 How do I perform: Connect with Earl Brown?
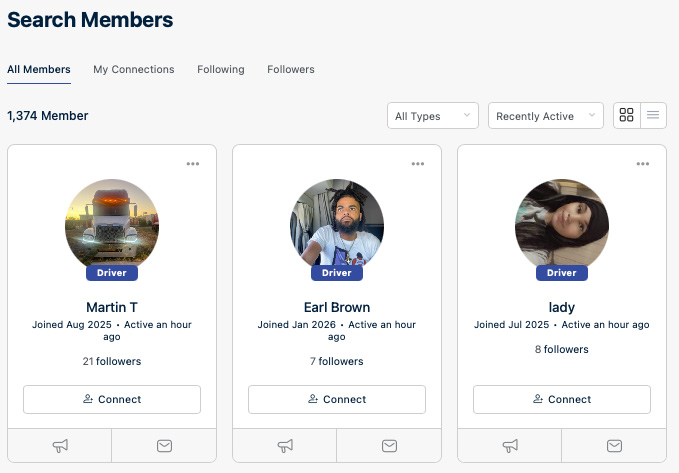tap(337, 399)
